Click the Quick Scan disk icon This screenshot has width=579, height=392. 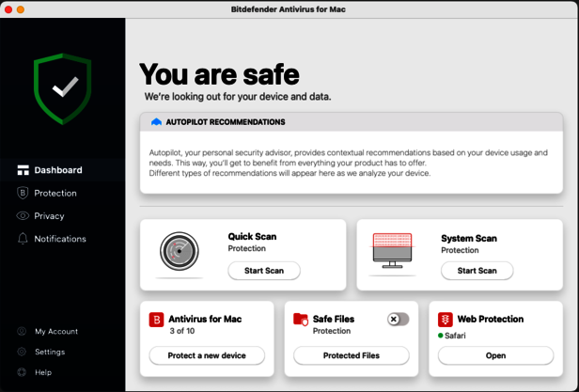point(178,254)
